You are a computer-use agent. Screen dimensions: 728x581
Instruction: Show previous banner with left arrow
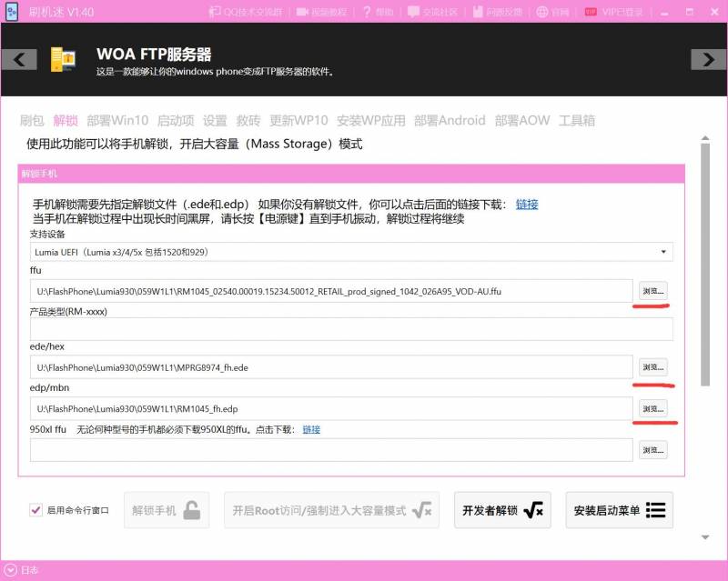[19, 59]
